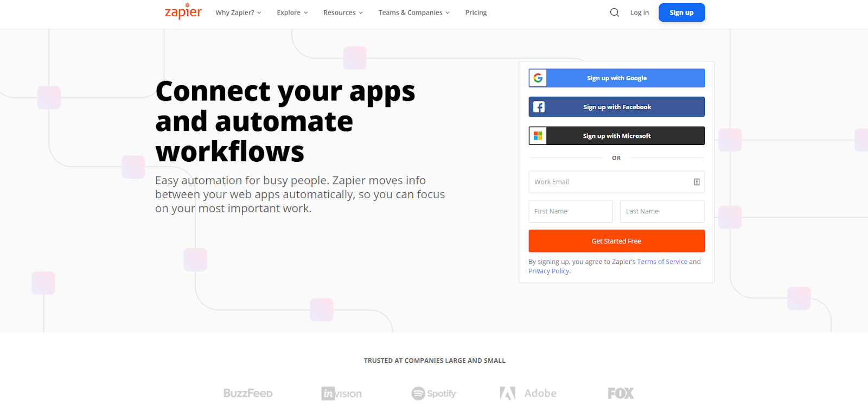Click the Adobe logo
This screenshot has width=868, height=417.
(x=528, y=393)
